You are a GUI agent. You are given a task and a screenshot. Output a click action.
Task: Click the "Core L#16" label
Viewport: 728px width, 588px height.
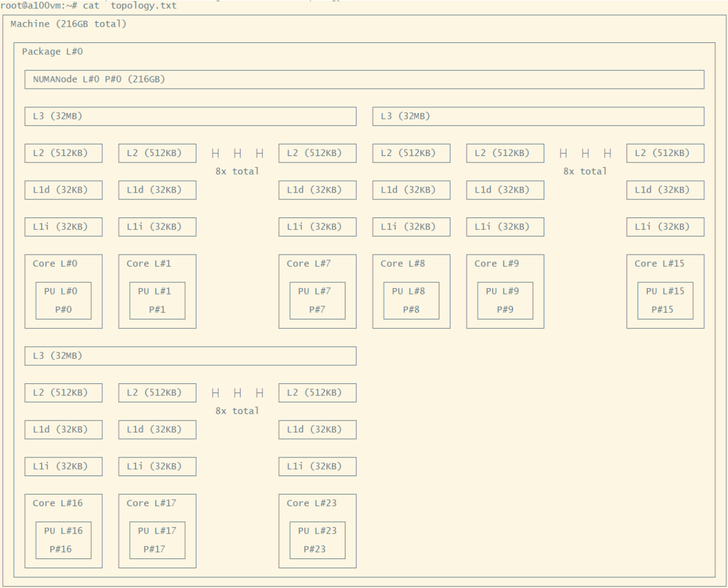58,503
